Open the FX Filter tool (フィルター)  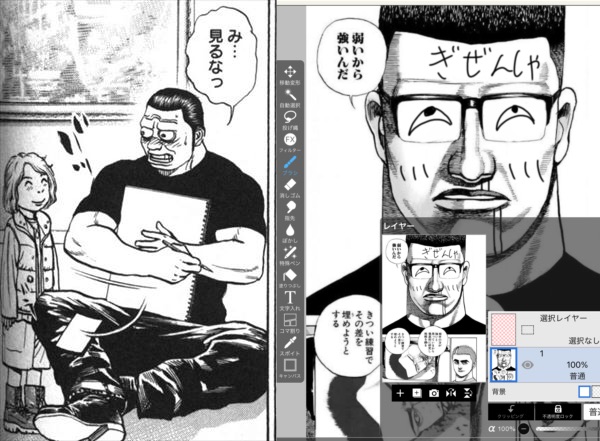(290, 143)
